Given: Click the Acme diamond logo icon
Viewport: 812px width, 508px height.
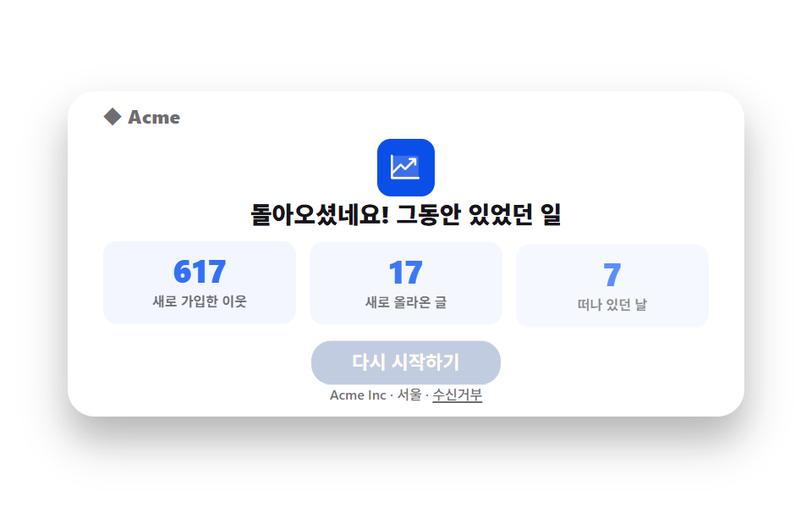Looking at the screenshot, I should (x=112, y=117).
